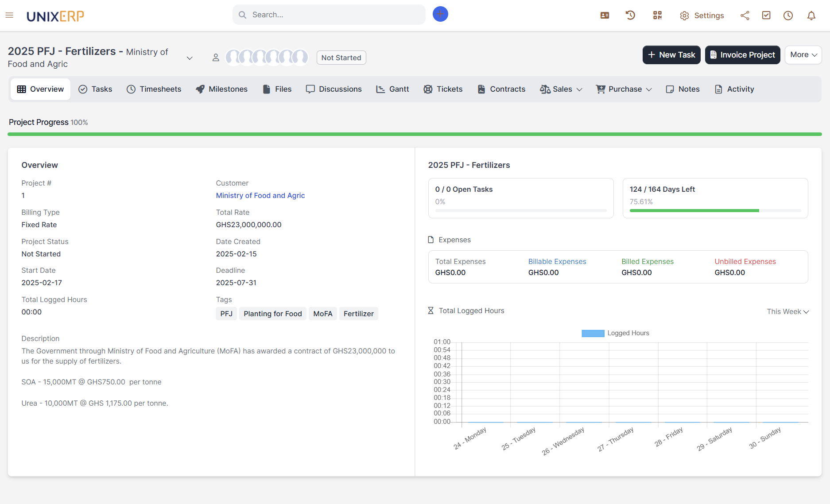Click the blue quick-create plus icon
The width and height of the screenshot is (830, 504).
point(440,14)
